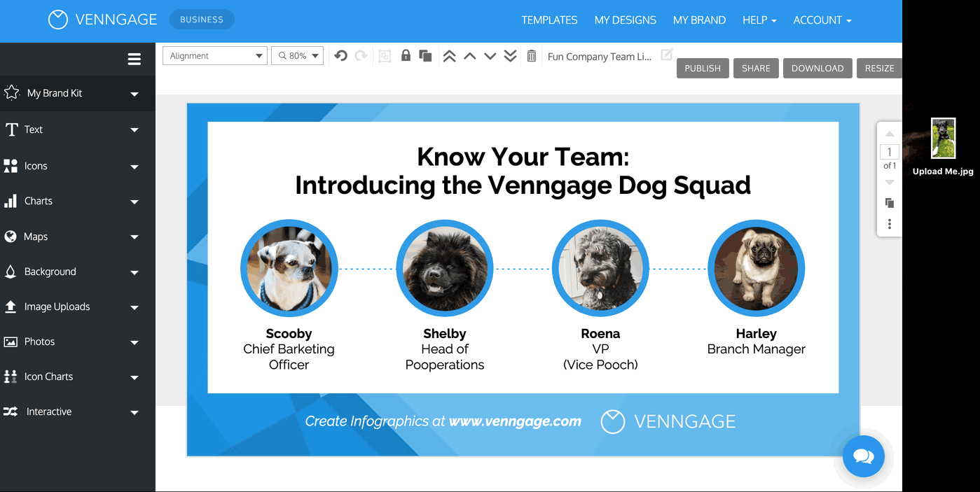Go to MY DESIGNS
980x492 pixels.
[626, 20]
